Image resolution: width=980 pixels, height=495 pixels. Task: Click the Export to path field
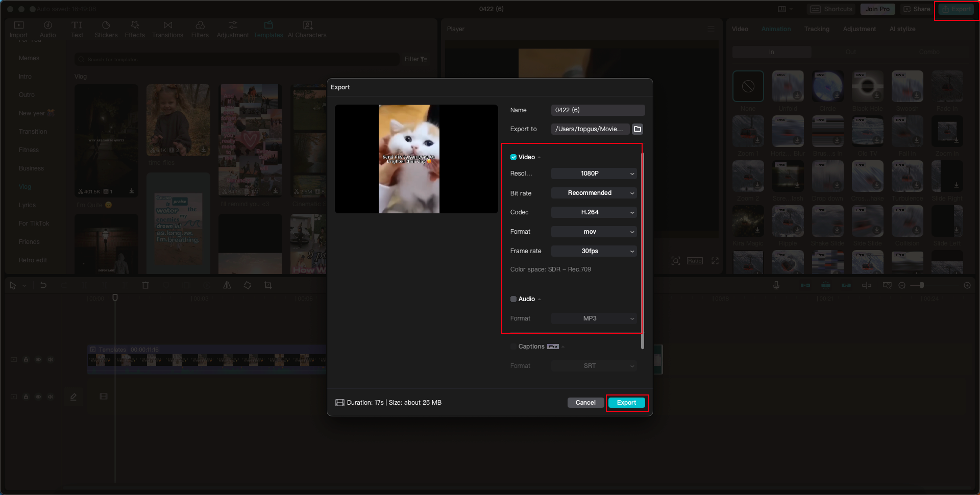click(x=591, y=129)
